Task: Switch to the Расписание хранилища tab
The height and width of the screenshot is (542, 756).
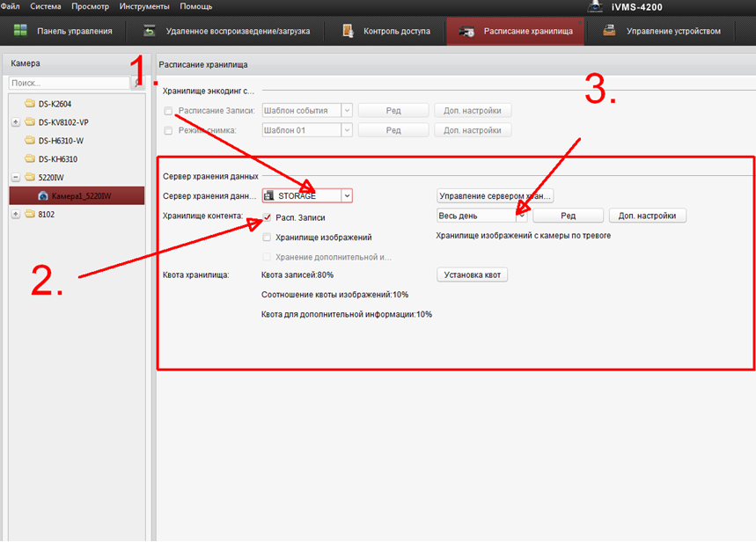Action: [515, 32]
